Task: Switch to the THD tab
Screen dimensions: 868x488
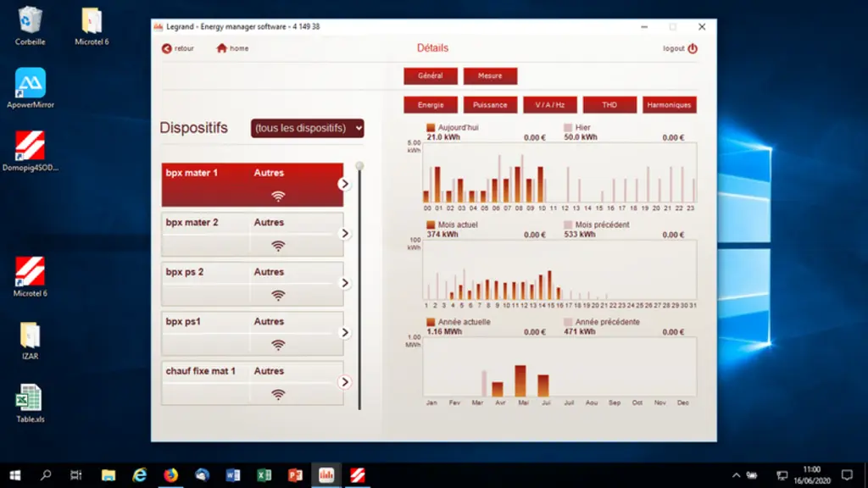Action: 609,105
